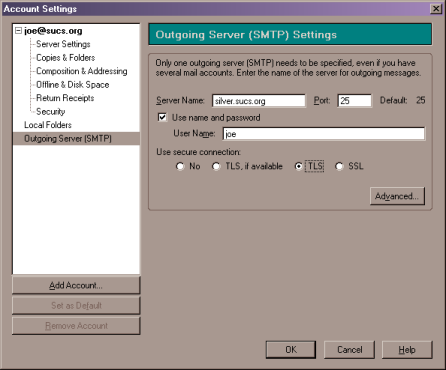Select Outgoing Server (SMTP) entry
The height and width of the screenshot is (370, 446).
[76, 138]
